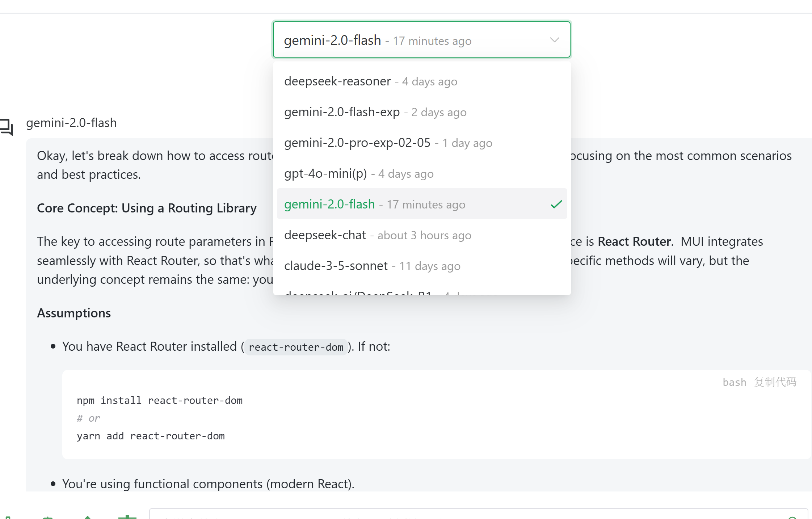The image size is (812, 519).
Task: Click the yarn add react-router-dom line
Action: coord(151,436)
